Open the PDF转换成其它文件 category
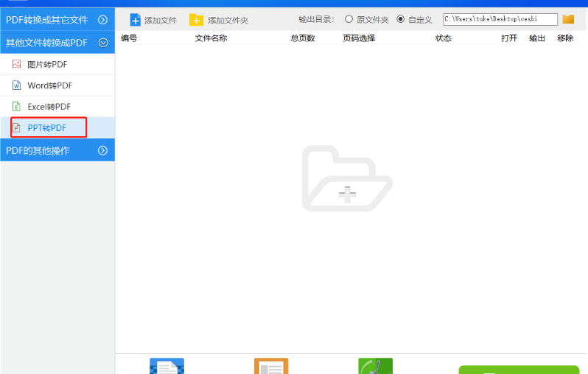Image resolution: width=588 pixels, height=374 pixels. coord(57,19)
